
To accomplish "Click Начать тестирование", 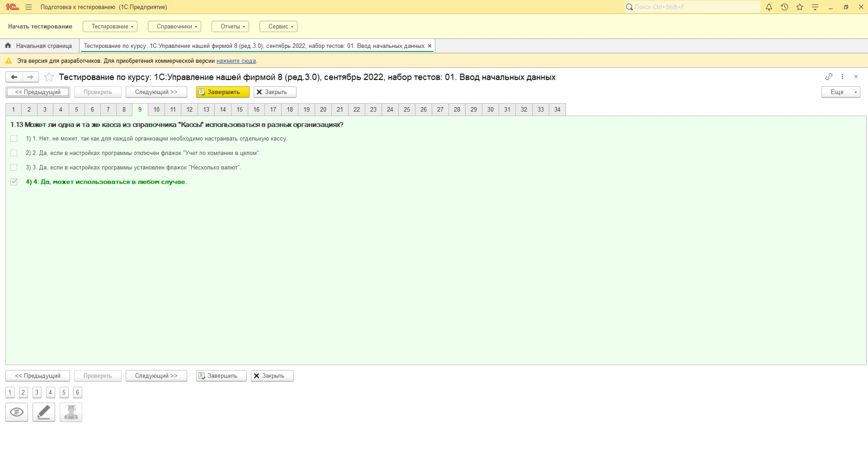I will click(40, 27).
